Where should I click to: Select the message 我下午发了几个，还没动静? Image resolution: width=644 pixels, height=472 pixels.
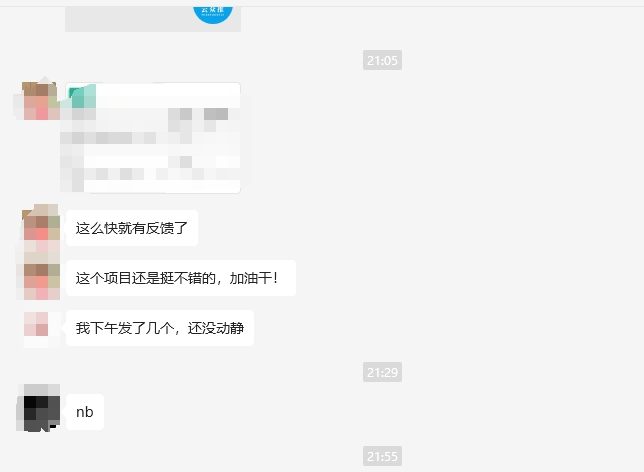point(160,328)
